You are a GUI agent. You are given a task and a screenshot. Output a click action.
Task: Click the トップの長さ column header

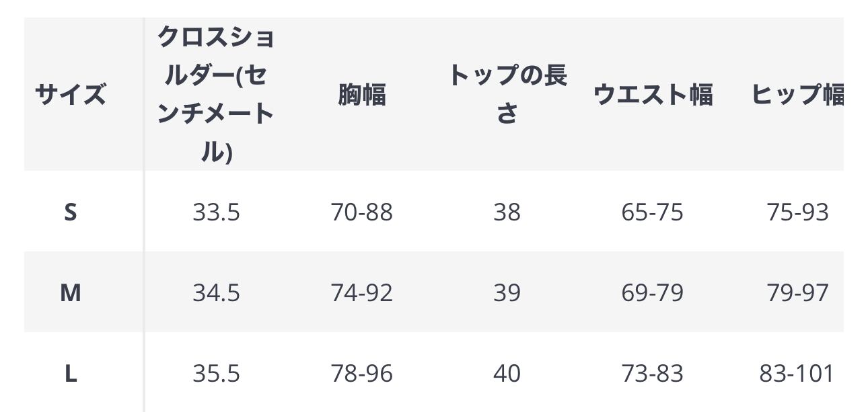(x=507, y=95)
